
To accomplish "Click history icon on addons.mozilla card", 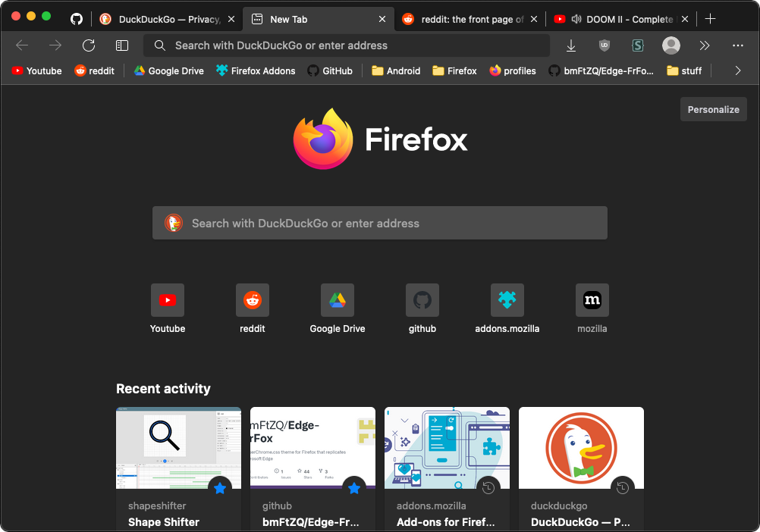I will tap(488, 488).
